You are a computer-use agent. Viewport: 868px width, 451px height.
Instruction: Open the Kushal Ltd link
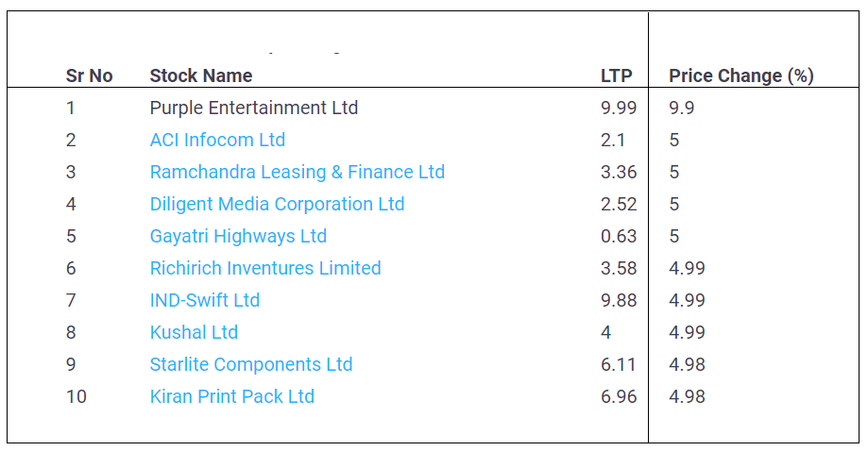[x=194, y=332]
